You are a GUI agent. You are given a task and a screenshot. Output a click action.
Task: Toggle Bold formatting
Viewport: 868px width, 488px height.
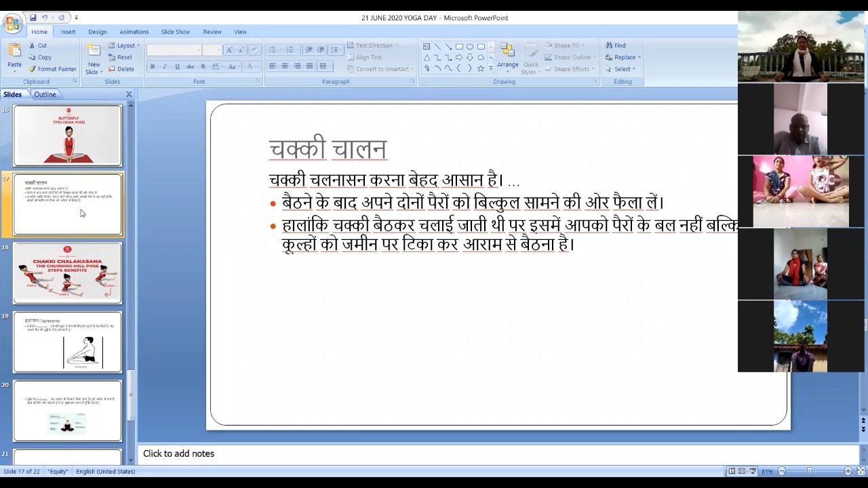coord(153,66)
